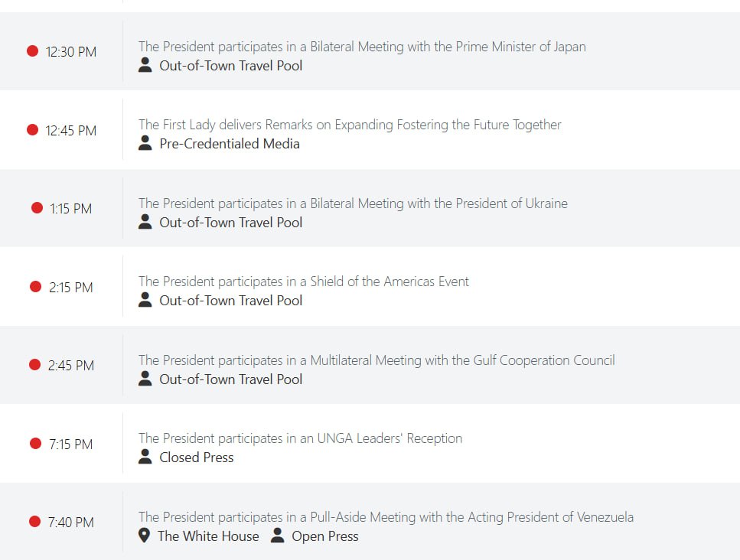Click the person icon beside Pre-Credentialed Media
Screen dimensions: 740x560
(145, 143)
